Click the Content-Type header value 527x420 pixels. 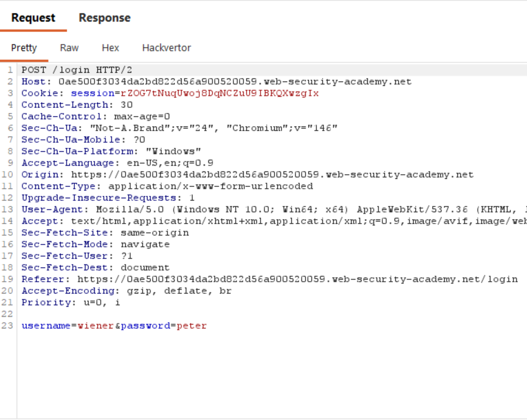[x=210, y=186]
